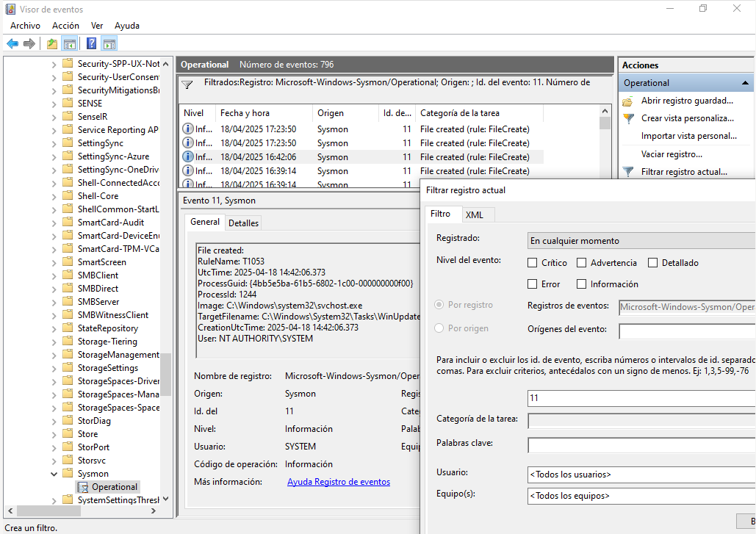Click Abrir registro guardado action
756x534 pixels.
pos(687,101)
